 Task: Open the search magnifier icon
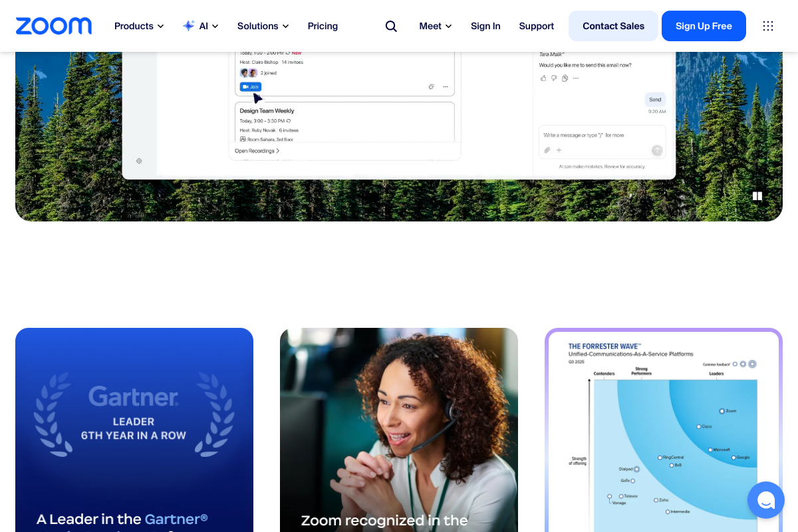coord(391,26)
